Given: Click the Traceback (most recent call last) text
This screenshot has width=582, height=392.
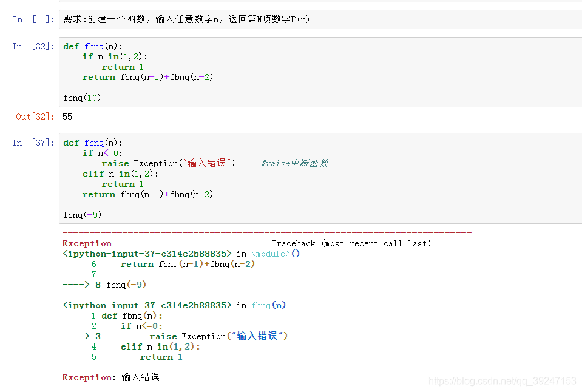Looking at the screenshot, I should pyautogui.click(x=351, y=243).
